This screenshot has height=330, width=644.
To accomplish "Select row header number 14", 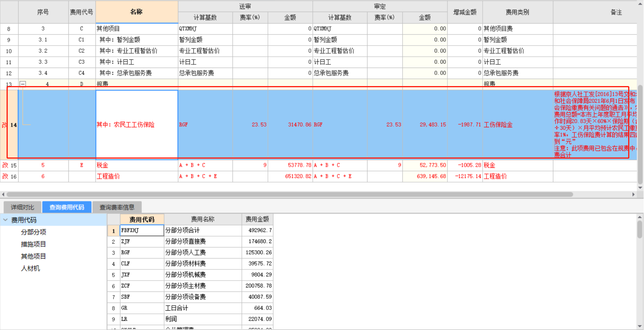I will pyautogui.click(x=9, y=124).
